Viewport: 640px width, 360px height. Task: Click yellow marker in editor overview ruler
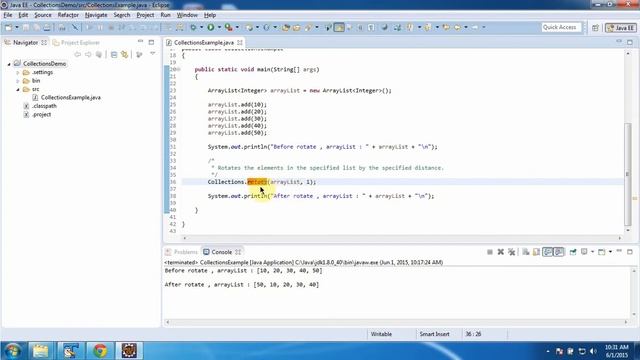click(635, 198)
